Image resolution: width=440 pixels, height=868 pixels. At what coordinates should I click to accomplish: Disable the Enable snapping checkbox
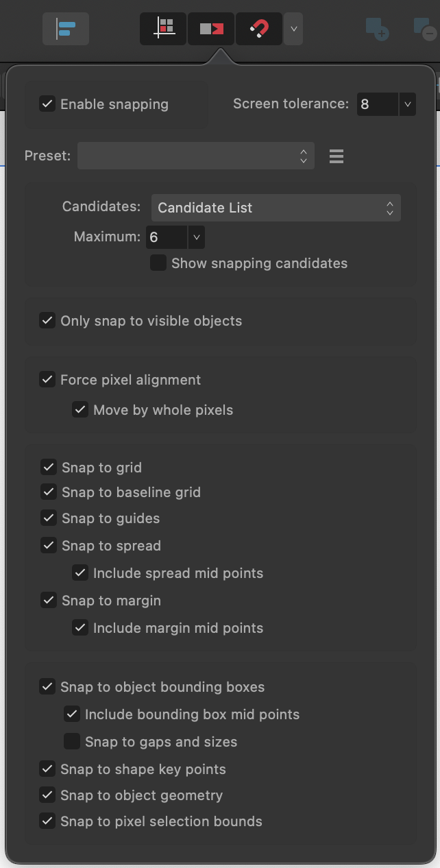[x=47, y=104]
